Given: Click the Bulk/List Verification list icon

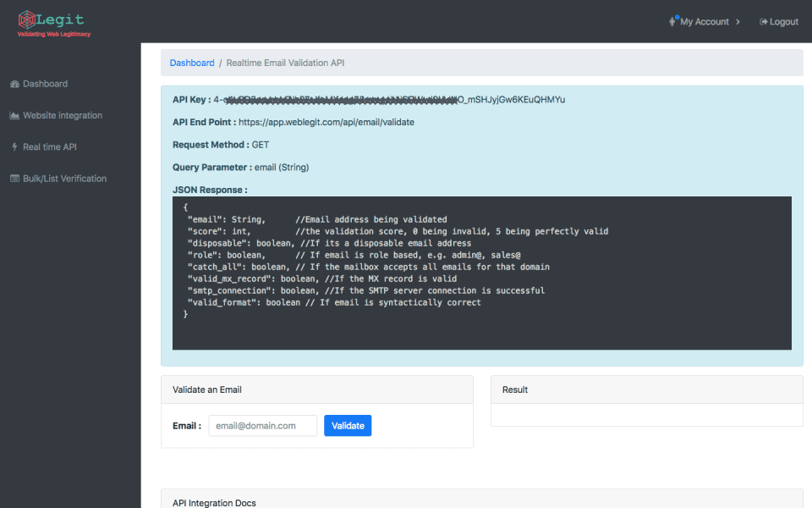Looking at the screenshot, I should pos(14,179).
